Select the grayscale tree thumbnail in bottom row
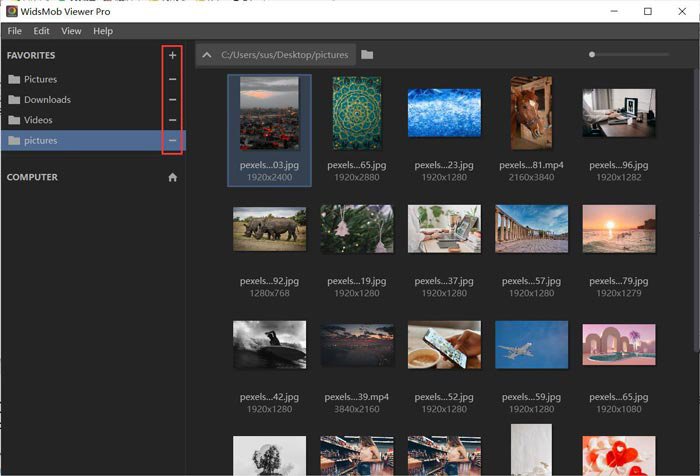This screenshot has height=476, width=700. point(270,455)
